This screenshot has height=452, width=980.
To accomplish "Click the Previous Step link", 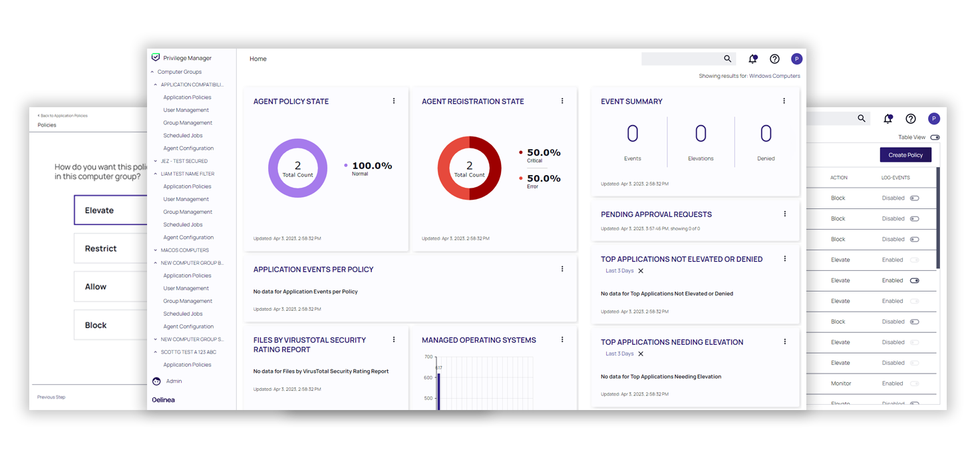I will click(51, 397).
